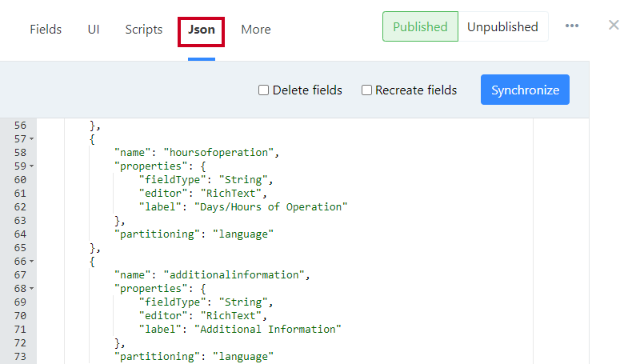Open the More tab

(x=256, y=30)
